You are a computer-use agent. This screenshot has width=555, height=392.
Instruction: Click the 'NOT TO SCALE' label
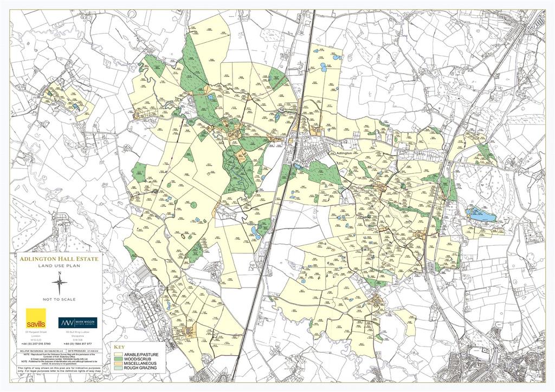pos(59,299)
